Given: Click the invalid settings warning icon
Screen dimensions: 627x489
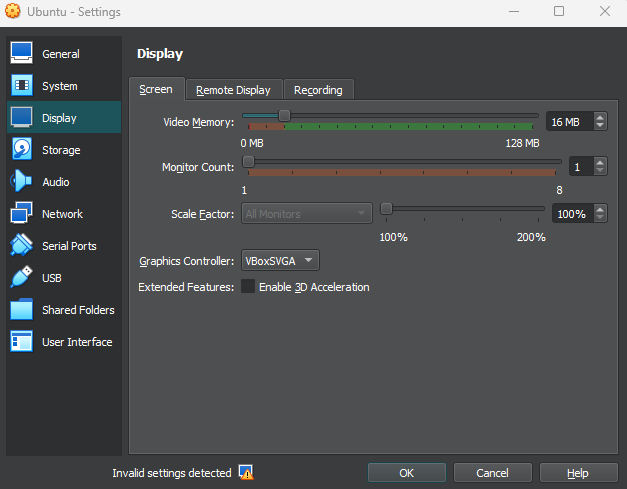Looking at the screenshot, I should (246, 473).
